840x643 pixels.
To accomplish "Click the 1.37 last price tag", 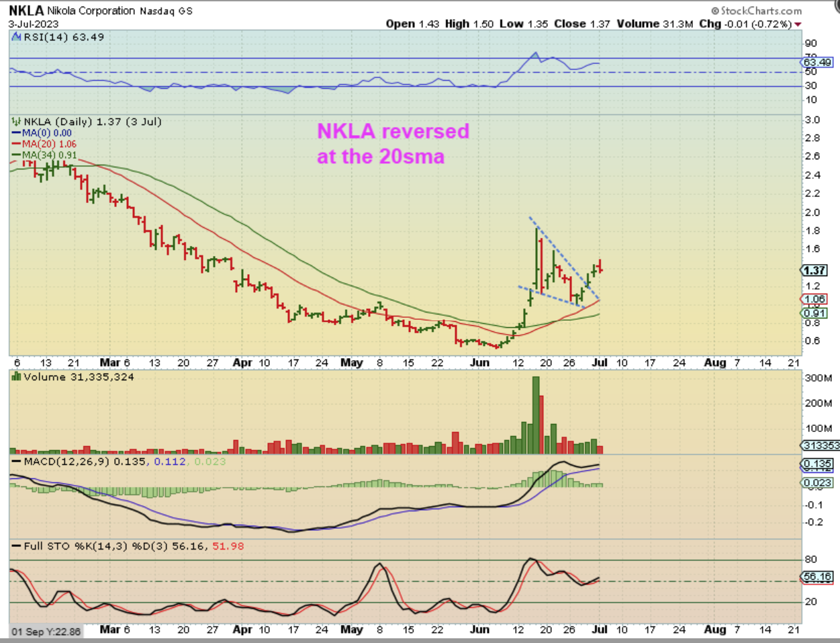I will [814, 270].
